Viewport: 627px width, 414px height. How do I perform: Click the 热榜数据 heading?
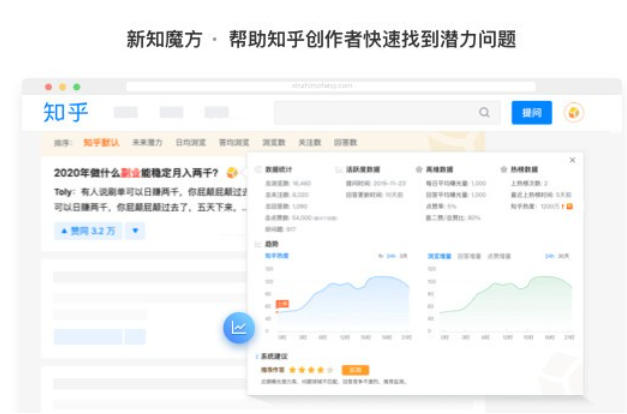(x=524, y=170)
